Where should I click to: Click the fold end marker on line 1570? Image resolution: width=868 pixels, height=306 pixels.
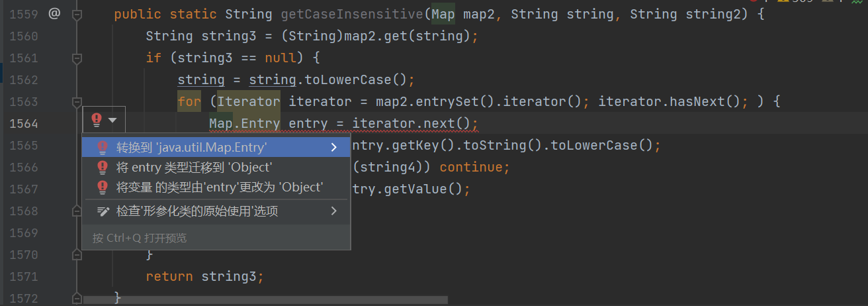[x=77, y=254]
